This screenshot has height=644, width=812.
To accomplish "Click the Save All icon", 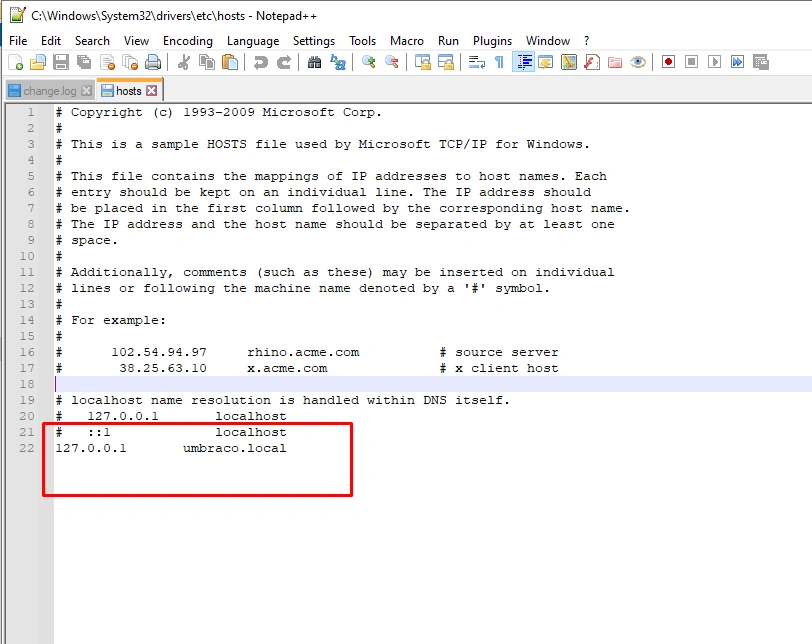I will coord(84,62).
